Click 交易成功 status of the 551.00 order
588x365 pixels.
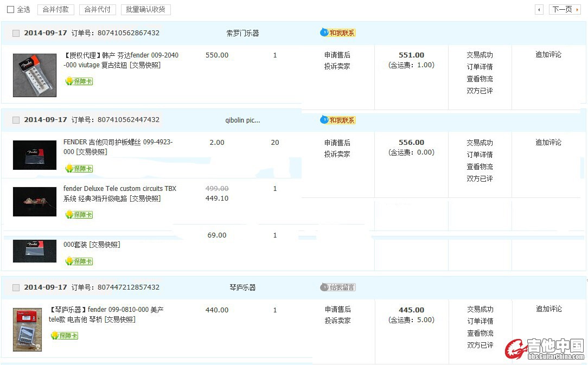(480, 55)
